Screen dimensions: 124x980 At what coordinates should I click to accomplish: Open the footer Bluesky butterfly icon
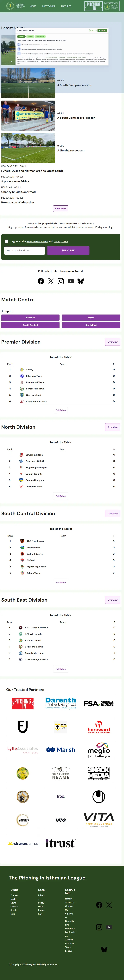(104, 950)
